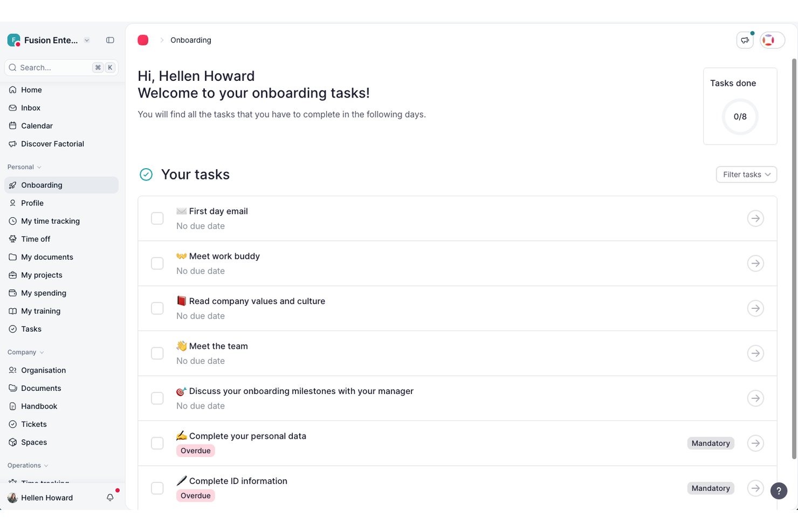798x532 pixels.
Task: Open Discuss your onboarding milestones task
Action: [755, 398]
